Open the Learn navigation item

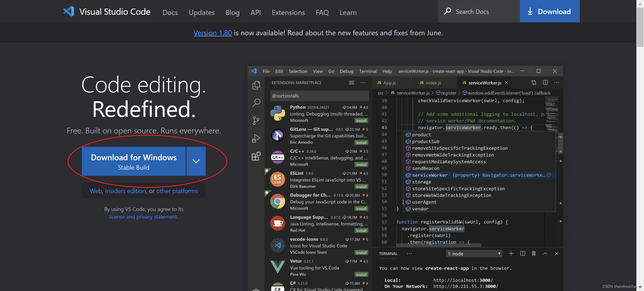pos(348,12)
